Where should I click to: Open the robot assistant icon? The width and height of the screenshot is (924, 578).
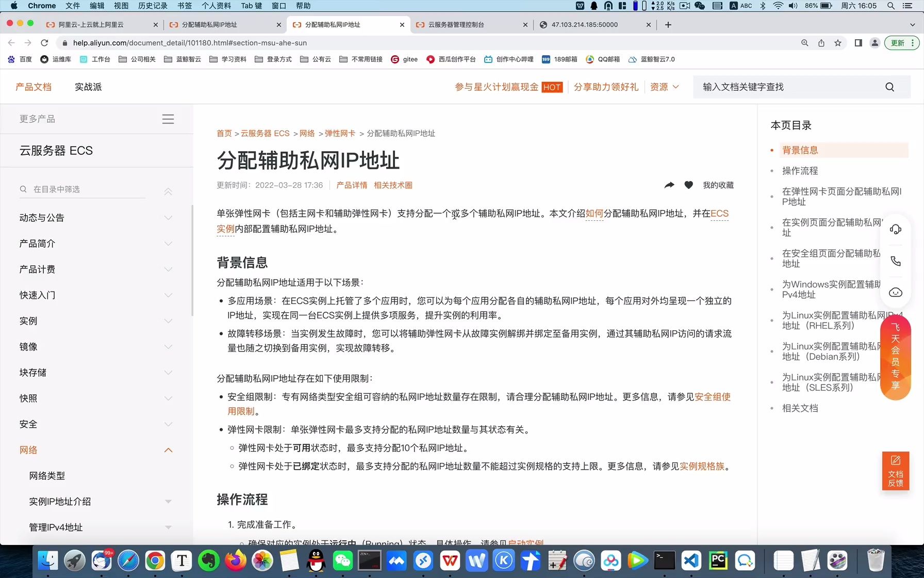tap(896, 293)
